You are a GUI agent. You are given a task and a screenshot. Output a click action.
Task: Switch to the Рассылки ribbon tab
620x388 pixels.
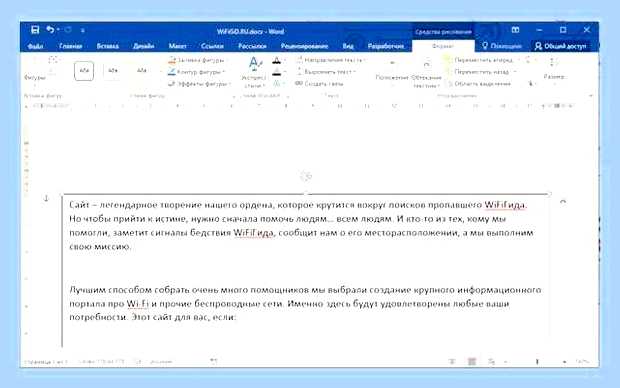(x=252, y=46)
